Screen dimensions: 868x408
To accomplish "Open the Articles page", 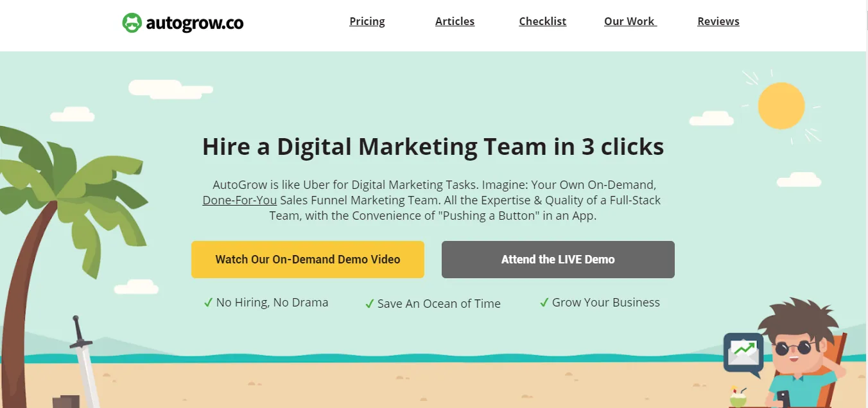I will [455, 21].
